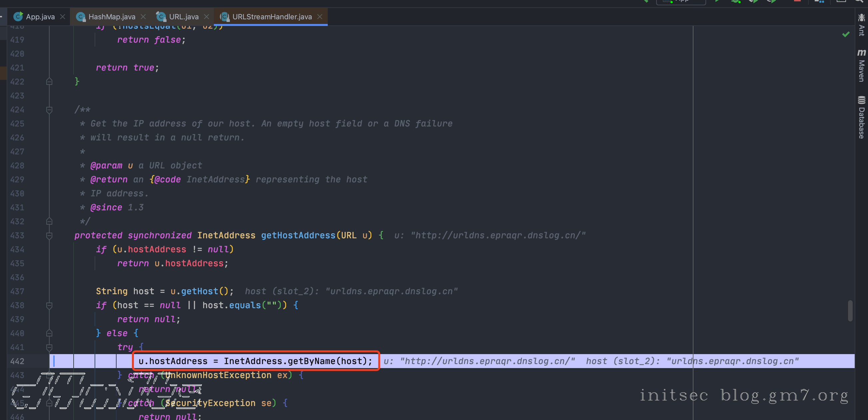Click line number 442 in the gutter
The height and width of the screenshot is (420, 868).
pyautogui.click(x=18, y=361)
